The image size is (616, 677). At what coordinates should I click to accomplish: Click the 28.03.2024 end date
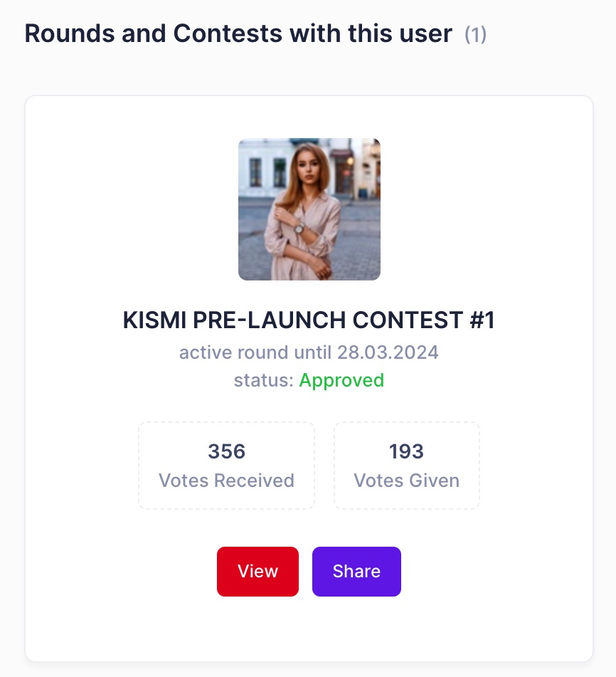[388, 352]
